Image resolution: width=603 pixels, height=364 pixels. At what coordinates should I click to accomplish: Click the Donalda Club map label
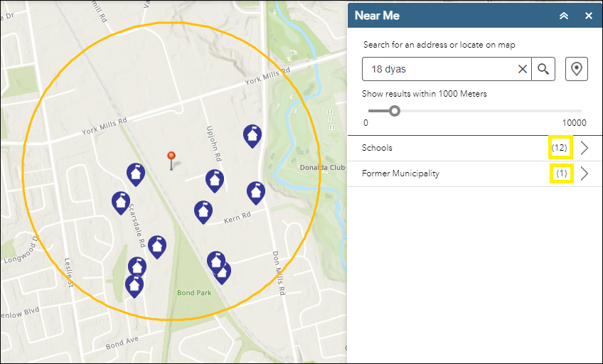(x=322, y=168)
